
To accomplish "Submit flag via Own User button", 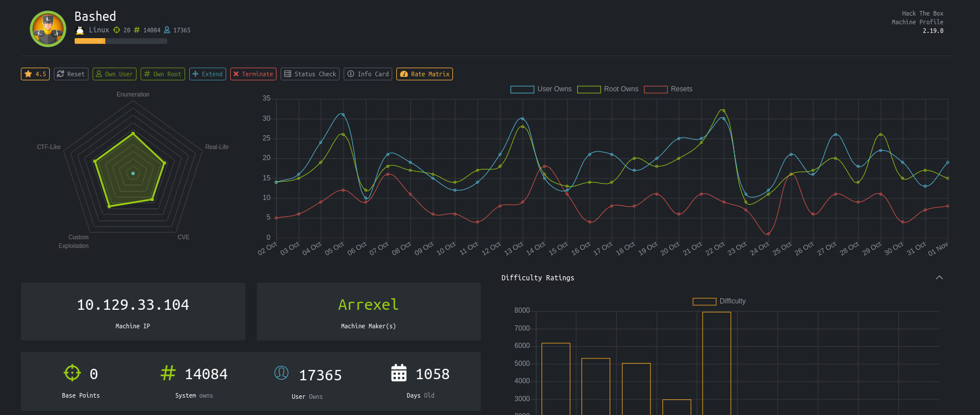I will [x=115, y=74].
